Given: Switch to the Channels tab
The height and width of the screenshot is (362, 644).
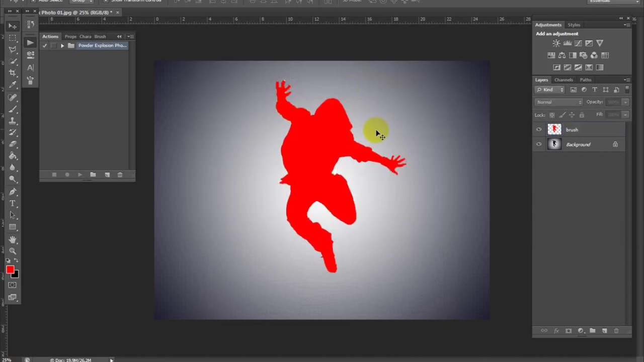Looking at the screenshot, I should 563,80.
